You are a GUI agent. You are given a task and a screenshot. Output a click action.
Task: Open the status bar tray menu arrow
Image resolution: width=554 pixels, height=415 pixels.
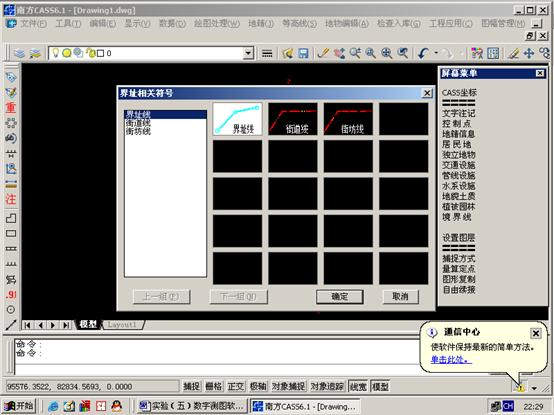(x=534, y=388)
